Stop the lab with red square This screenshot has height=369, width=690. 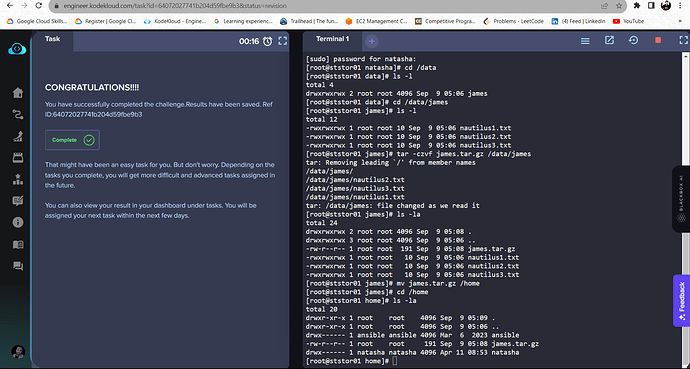tap(658, 40)
